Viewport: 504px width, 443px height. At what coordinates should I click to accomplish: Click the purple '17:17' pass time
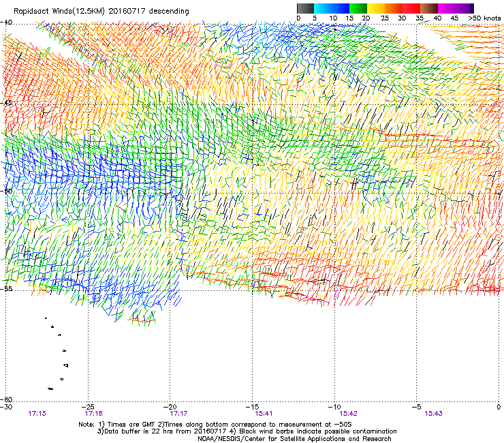178,414
